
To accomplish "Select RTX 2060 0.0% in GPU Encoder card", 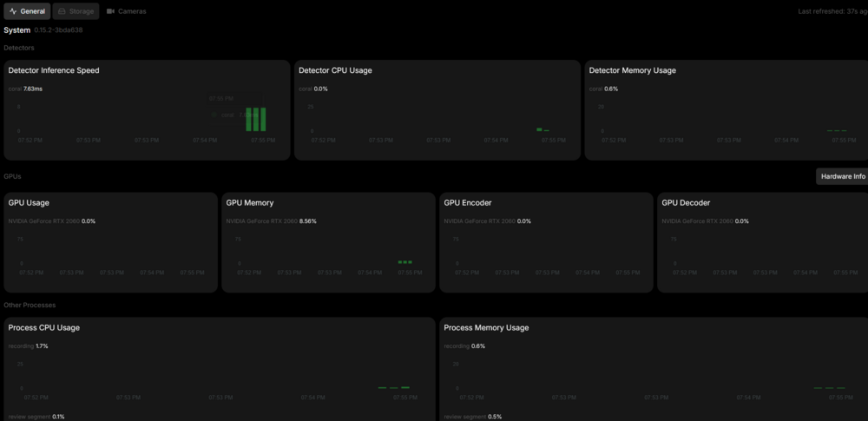I will pyautogui.click(x=488, y=221).
